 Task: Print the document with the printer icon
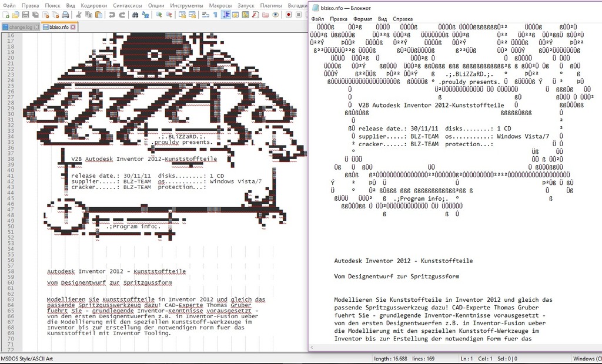(x=66, y=15)
